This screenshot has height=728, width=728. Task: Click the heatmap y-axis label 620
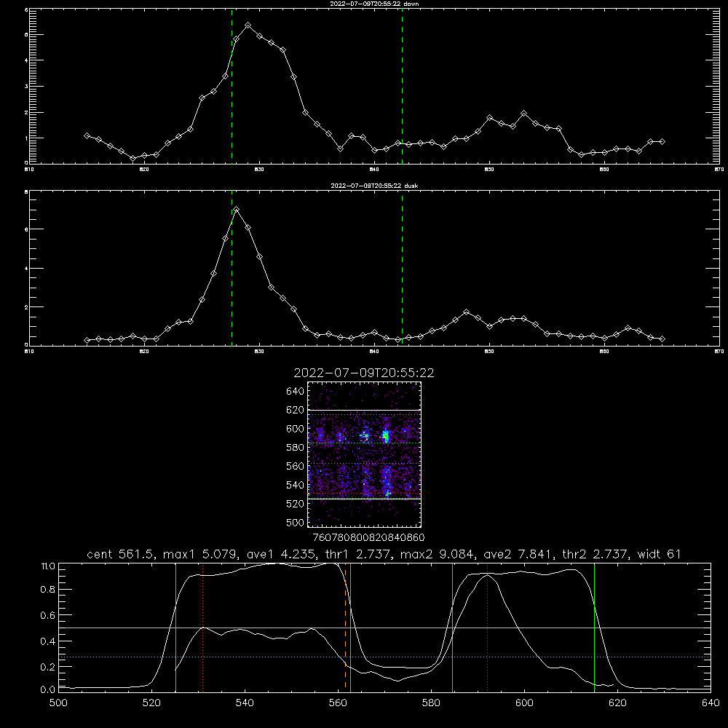296,410
